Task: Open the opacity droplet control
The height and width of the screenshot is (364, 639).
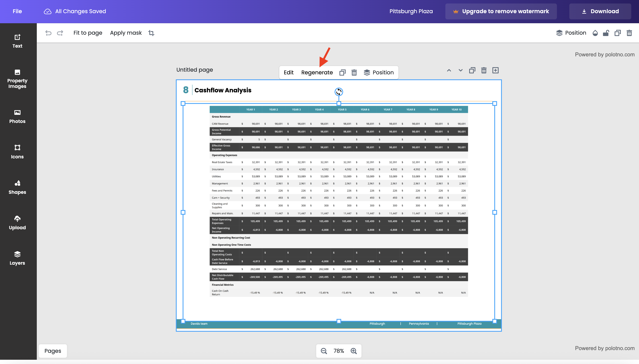Action: coord(595,33)
